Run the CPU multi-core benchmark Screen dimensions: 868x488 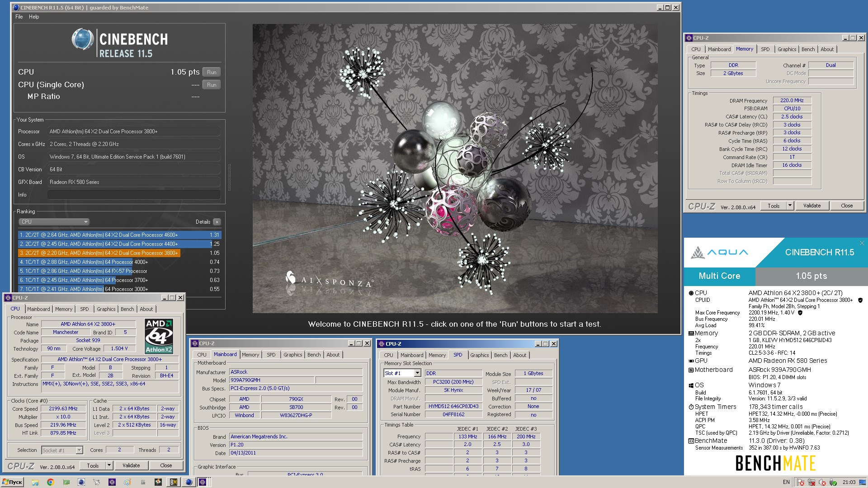coord(212,72)
